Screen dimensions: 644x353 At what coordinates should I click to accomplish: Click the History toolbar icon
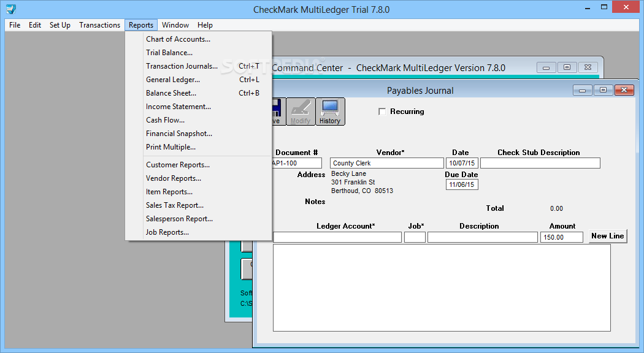tap(330, 112)
